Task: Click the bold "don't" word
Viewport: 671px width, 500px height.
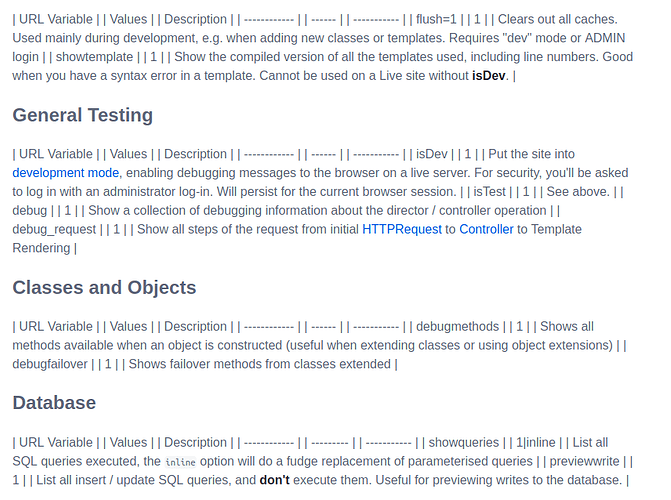Action: (275, 481)
